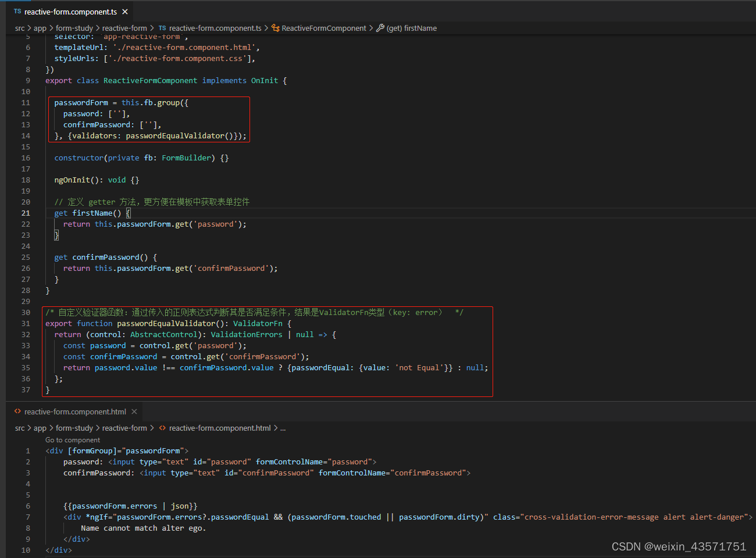Click 'reactive-form' folder in top breadcrumb
Screen dimensions: 756x558
click(x=124, y=28)
